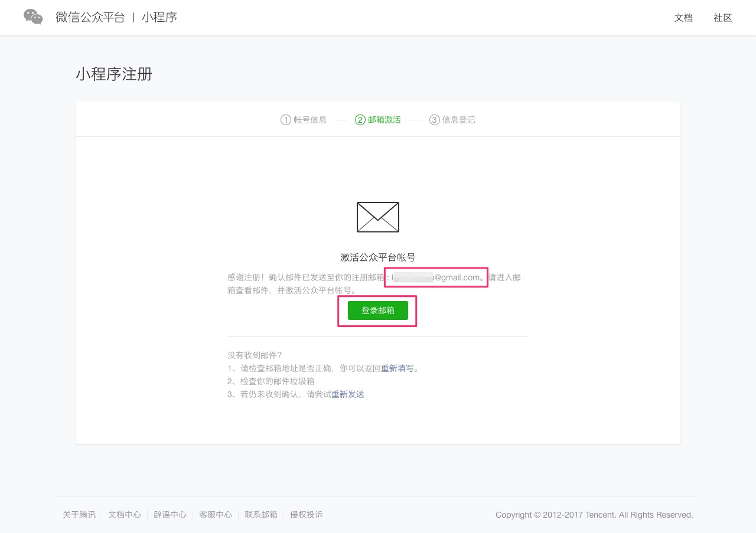Select step 1 帐号信息
This screenshot has width=756, height=533.
click(304, 120)
